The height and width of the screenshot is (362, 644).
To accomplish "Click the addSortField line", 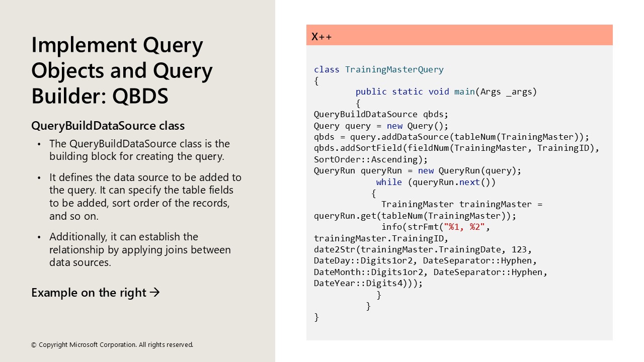I will click(x=456, y=148).
